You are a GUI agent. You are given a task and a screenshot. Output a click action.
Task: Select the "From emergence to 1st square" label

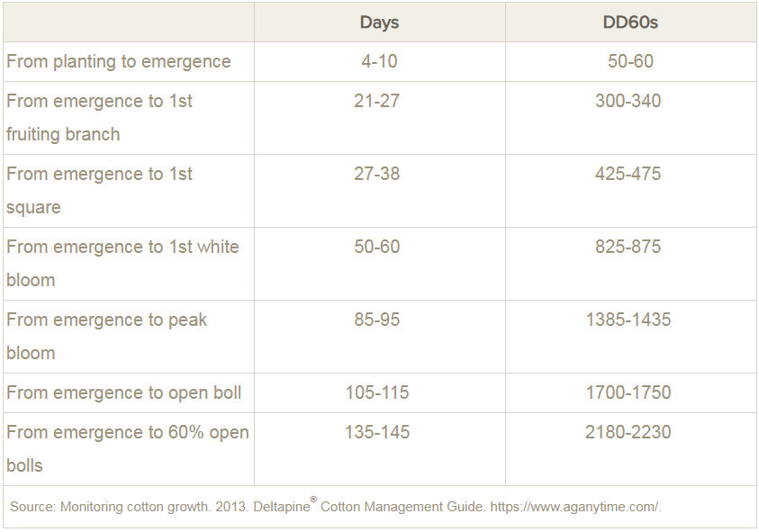coord(99,190)
